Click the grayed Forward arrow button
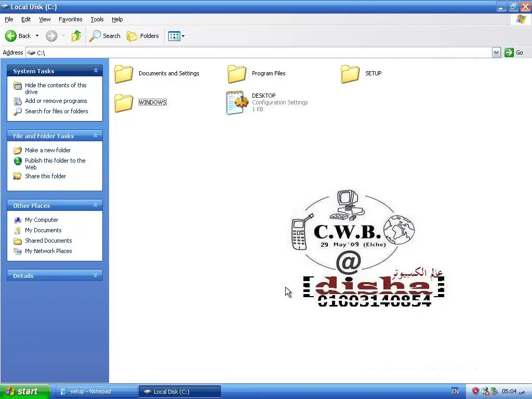The image size is (532, 399). tap(51, 36)
